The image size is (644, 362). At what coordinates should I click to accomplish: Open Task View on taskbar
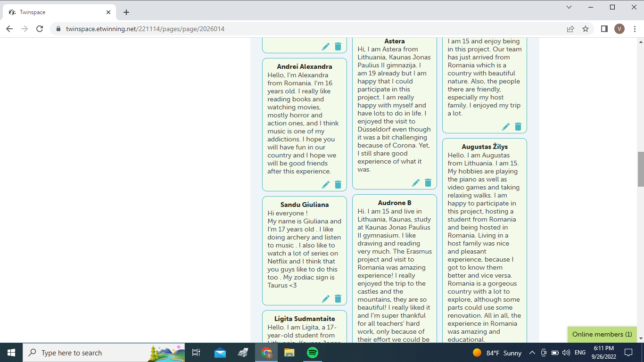(197, 353)
